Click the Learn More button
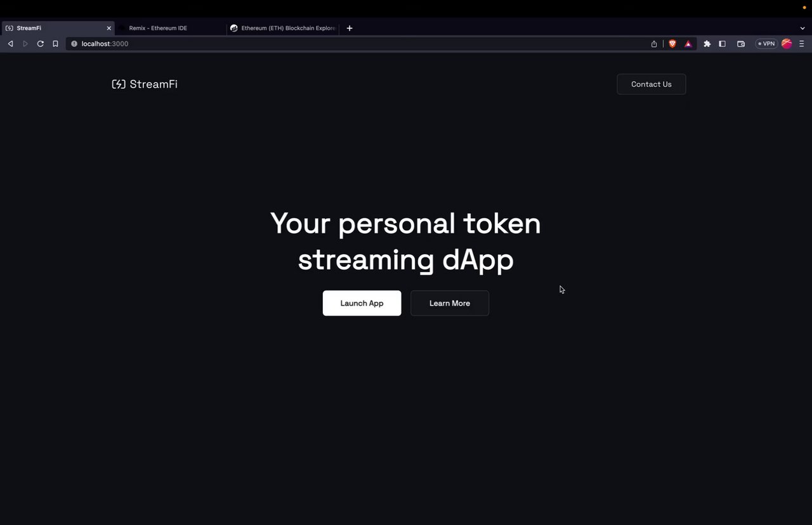 click(x=450, y=303)
